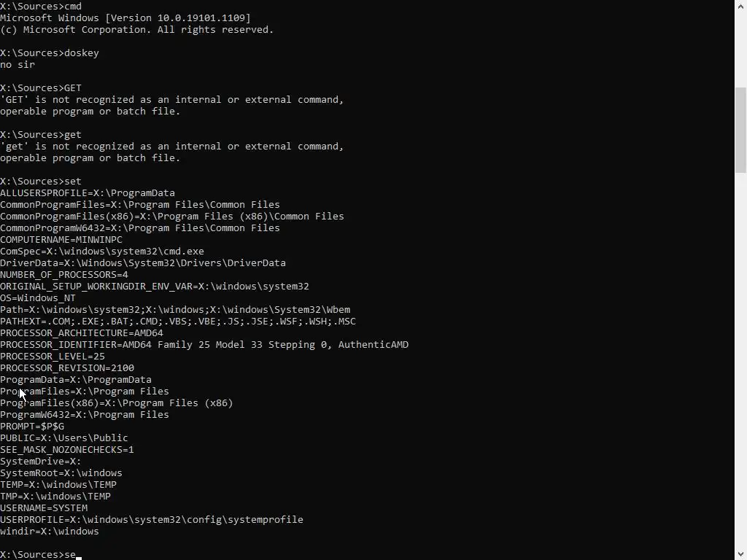Viewport: 747px width, 560px height.
Task: Click the scrollbar down arrow
Action: (740, 553)
